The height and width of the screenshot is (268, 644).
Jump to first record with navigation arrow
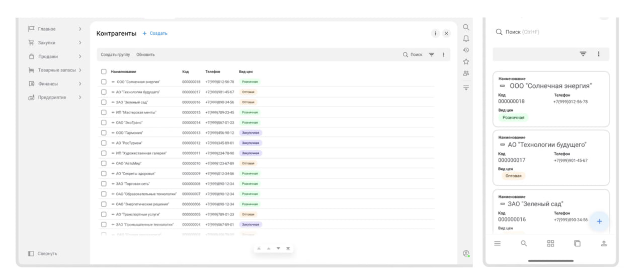[x=259, y=248]
